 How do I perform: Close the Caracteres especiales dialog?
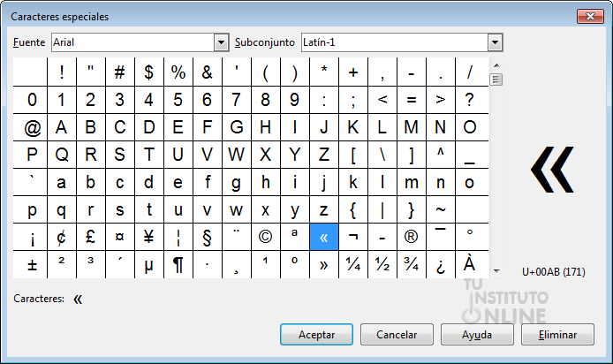point(590,16)
